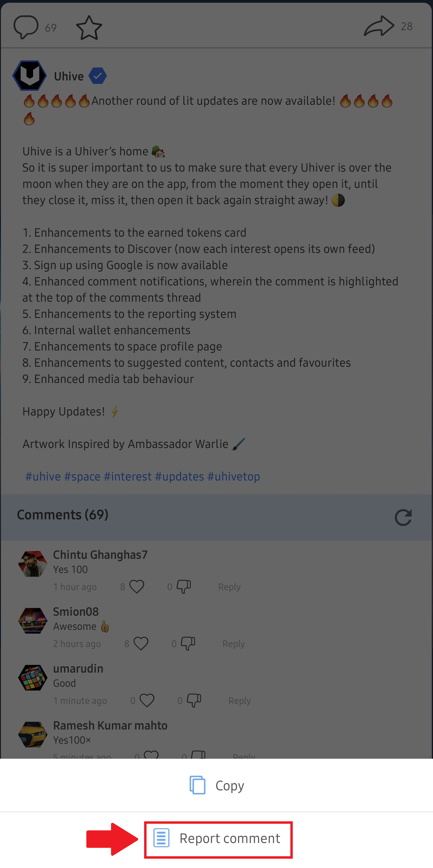This screenshot has height=868, width=433.
Task: Reply to umarudin's comment
Action: tap(240, 701)
